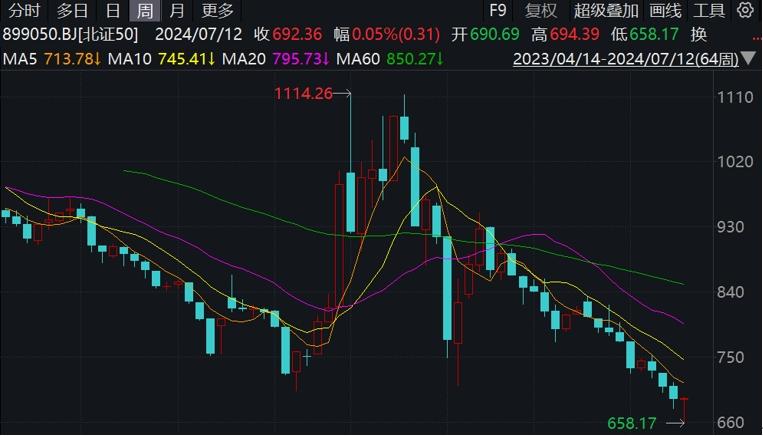Switch to the 多日 multi-day tab

tap(73, 11)
